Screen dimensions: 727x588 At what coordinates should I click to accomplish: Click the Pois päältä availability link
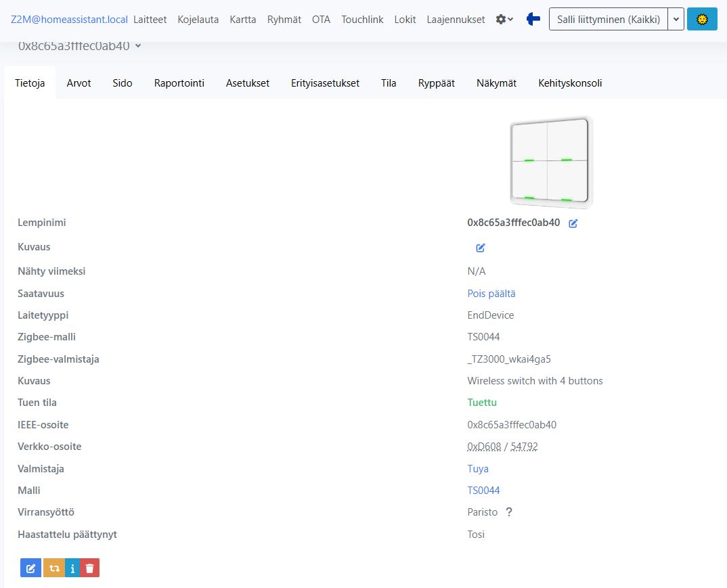click(x=491, y=293)
